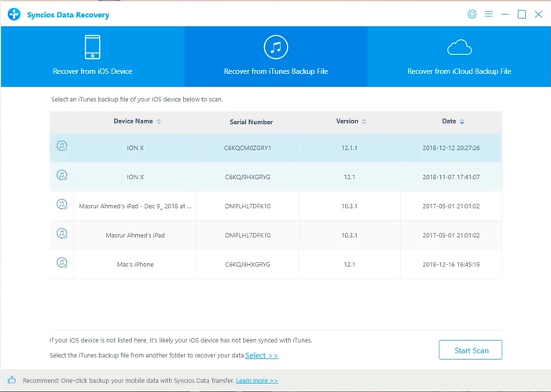Open settings via the gear icon
Viewport: 551px width, 392px height.
click(x=472, y=14)
